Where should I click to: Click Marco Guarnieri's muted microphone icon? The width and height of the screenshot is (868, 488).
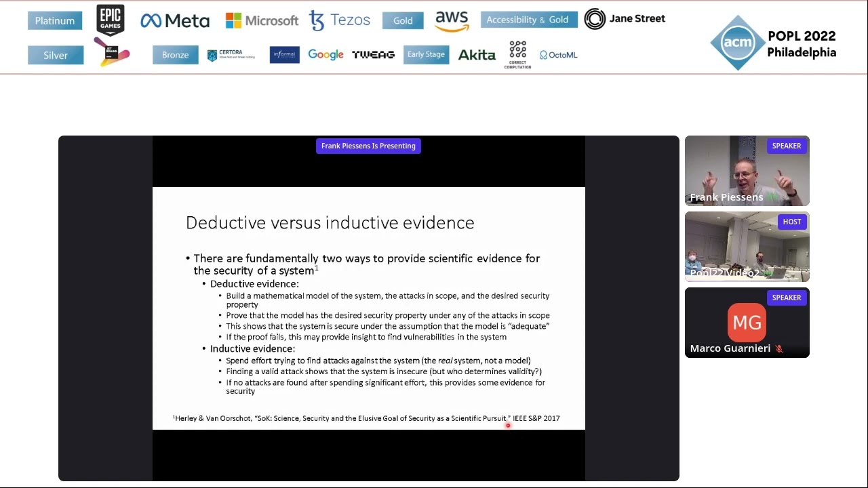[779, 348]
